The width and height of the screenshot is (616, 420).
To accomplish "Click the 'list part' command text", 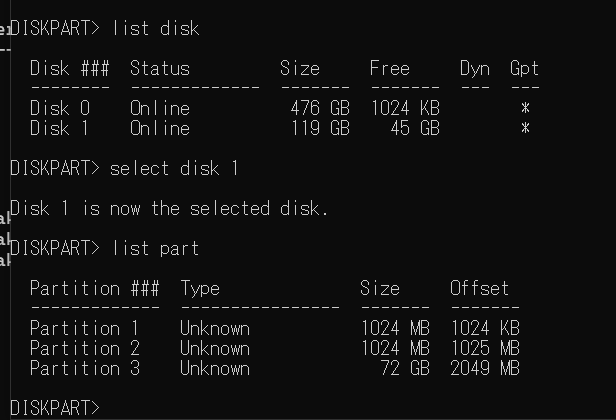I will [156, 248].
